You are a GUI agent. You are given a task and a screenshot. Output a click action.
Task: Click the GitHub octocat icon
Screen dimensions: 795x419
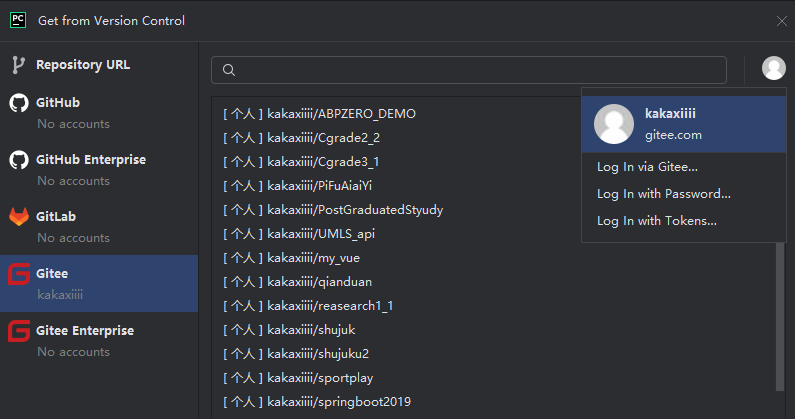point(19,103)
